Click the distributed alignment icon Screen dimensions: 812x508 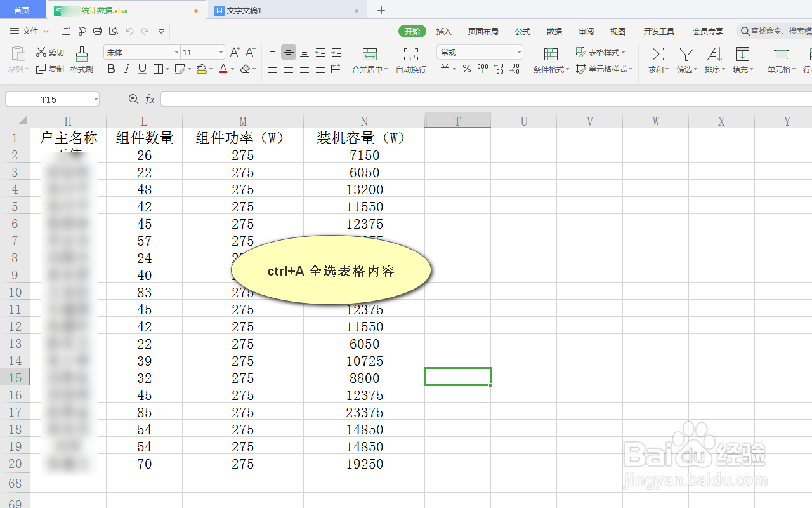coord(336,69)
